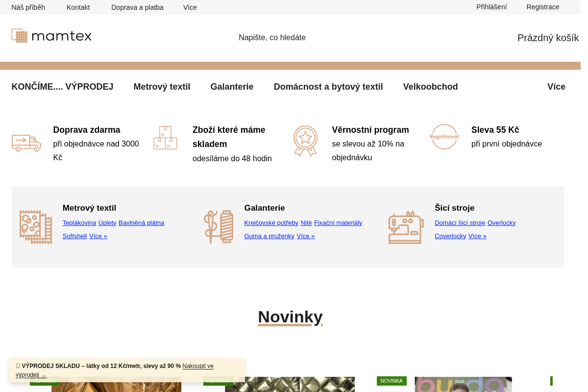The width and height of the screenshot is (588, 392).
Task: Open Metrový textil in main navigation
Action: [162, 87]
